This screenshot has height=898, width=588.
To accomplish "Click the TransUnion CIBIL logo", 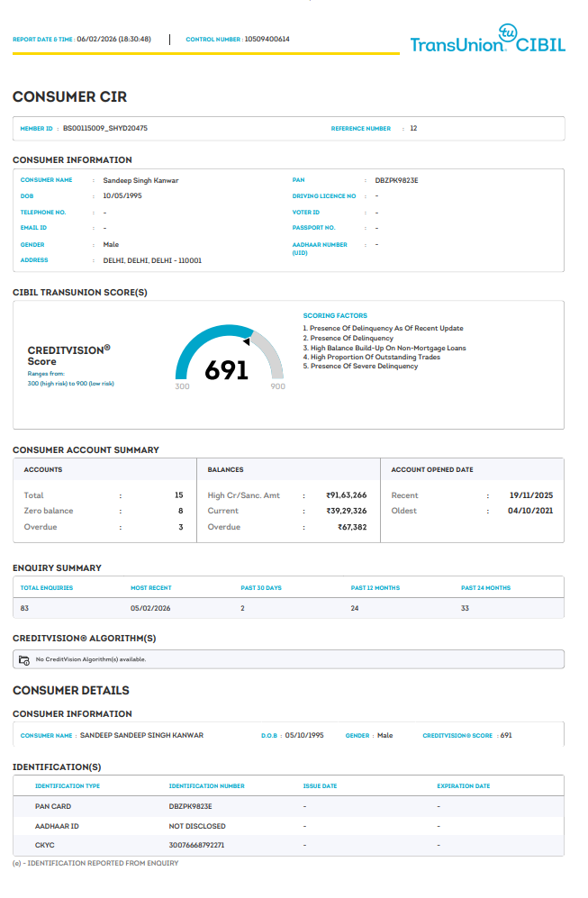I will coord(487,39).
